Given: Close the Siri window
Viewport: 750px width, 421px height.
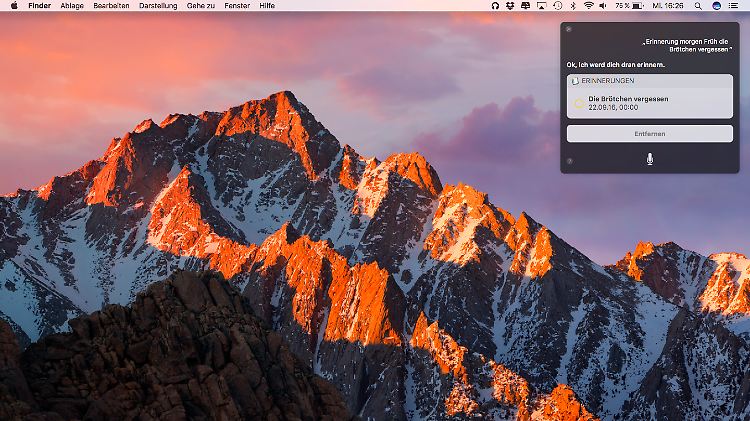Looking at the screenshot, I should pyautogui.click(x=569, y=29).
